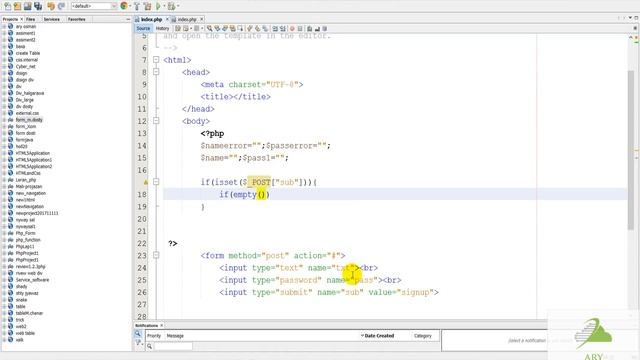Image resolution: width=640 pixels, height=360 pixels.
Task: Sort notifications by Message column
Action: [175, 336]
